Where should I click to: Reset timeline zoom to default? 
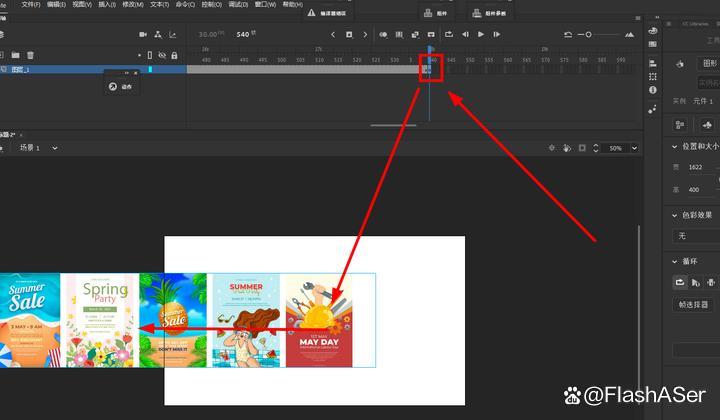click(x=568, y=34)
